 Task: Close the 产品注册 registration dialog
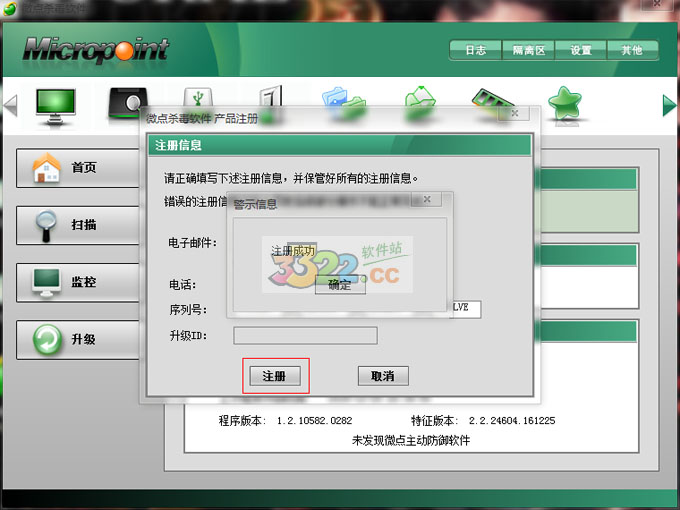(x=514, y=114)
